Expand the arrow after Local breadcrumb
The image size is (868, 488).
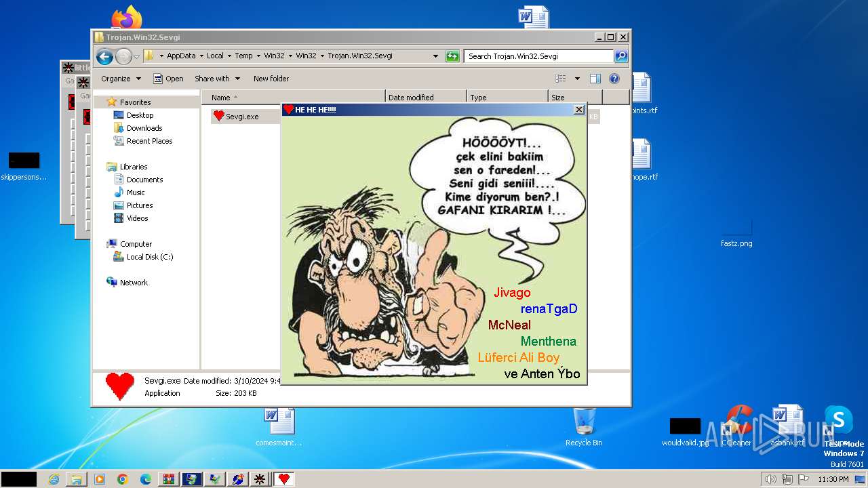coord(229,56)
